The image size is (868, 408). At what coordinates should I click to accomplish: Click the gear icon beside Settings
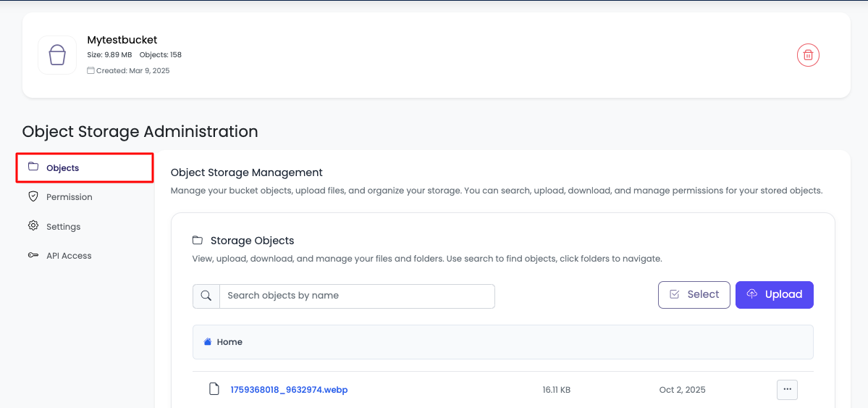point(33,226)
